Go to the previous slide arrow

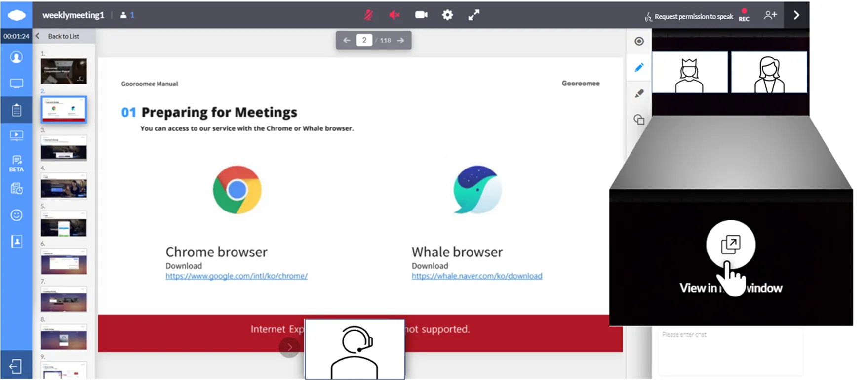click(x=347, y=41)
